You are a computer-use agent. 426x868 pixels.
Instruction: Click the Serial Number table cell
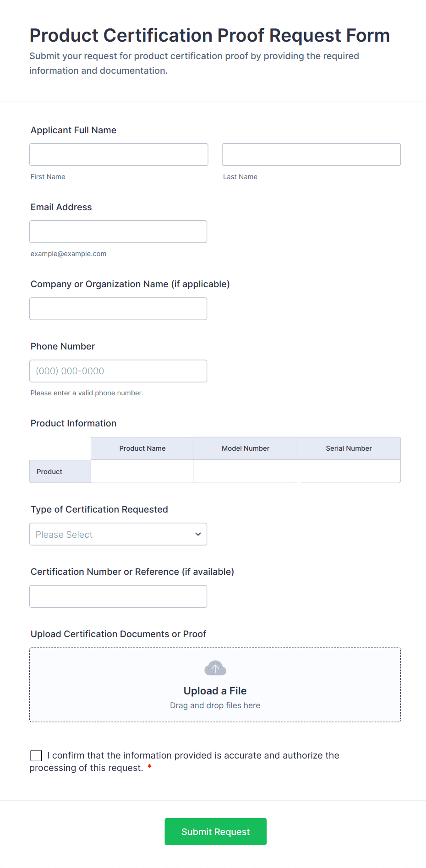coord(349,471)
